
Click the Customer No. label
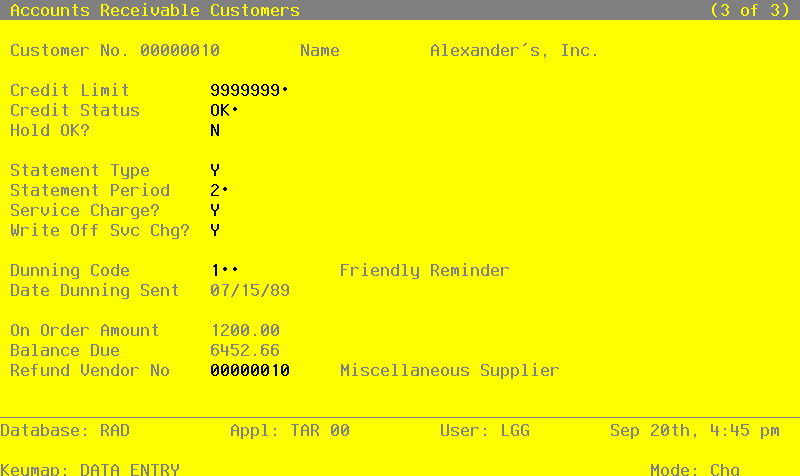tap(70, 51)
